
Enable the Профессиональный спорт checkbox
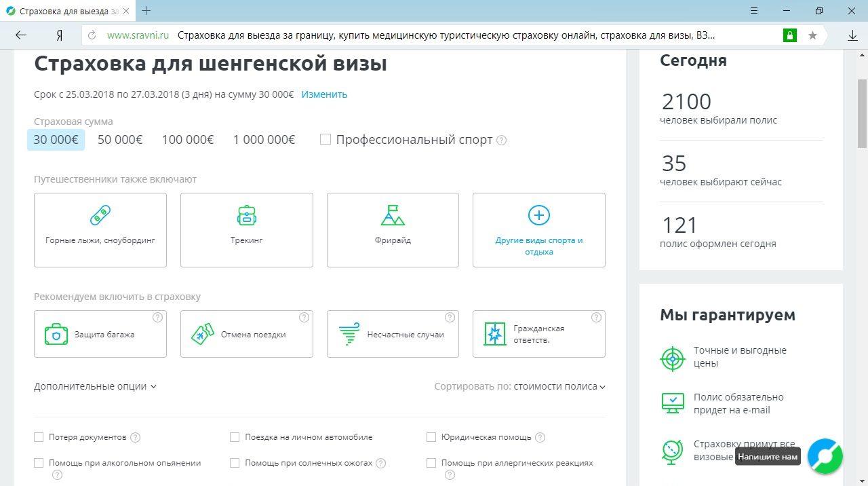pyautogui.click(x=325, y=139)
